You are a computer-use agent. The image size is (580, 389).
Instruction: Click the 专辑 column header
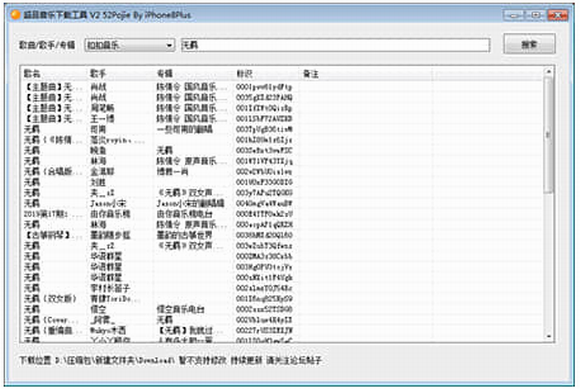[194, 74]
